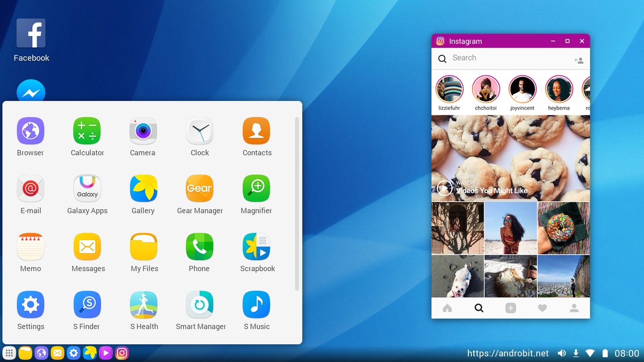Open S Health from the app drawer
Viewport: 644px width, 362px height.
pyautogui.click(x=143, y=305)
